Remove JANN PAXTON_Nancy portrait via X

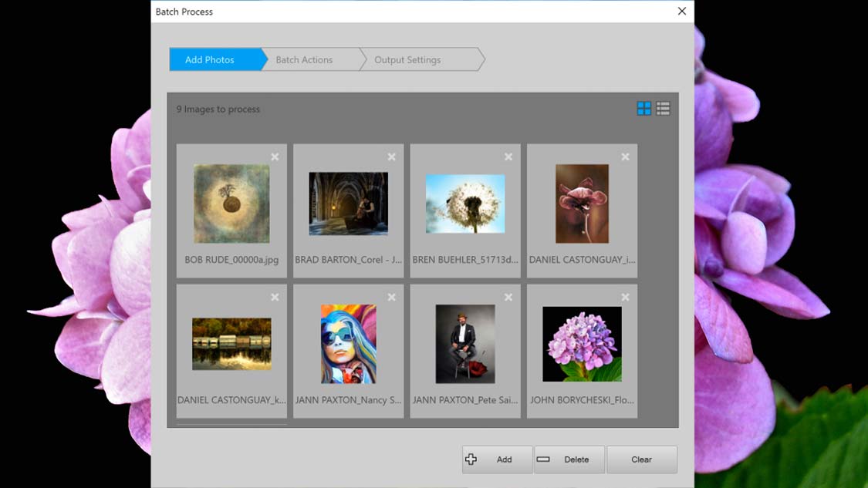(392, 297)
